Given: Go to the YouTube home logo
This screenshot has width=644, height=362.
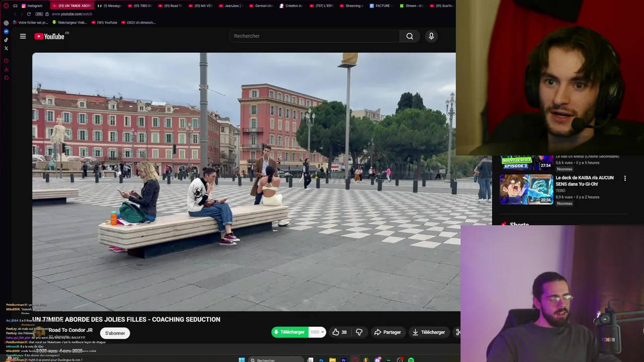Looking at the screenshot, I should coord(49,36).
